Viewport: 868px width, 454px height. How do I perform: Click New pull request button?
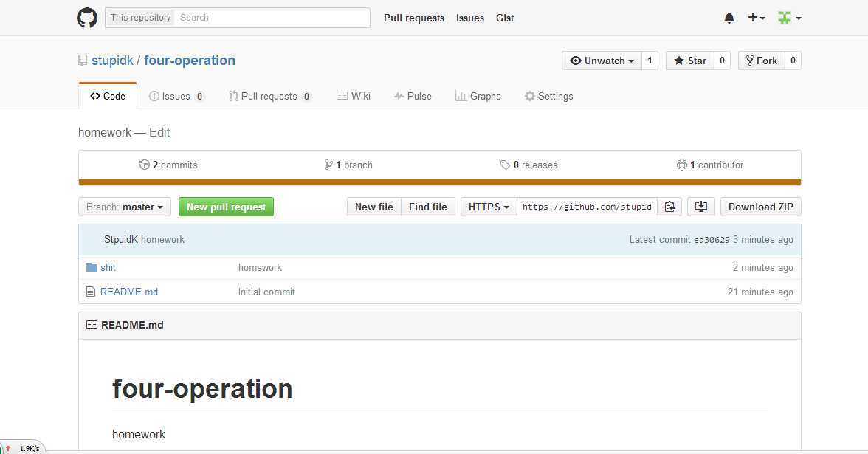226,207
